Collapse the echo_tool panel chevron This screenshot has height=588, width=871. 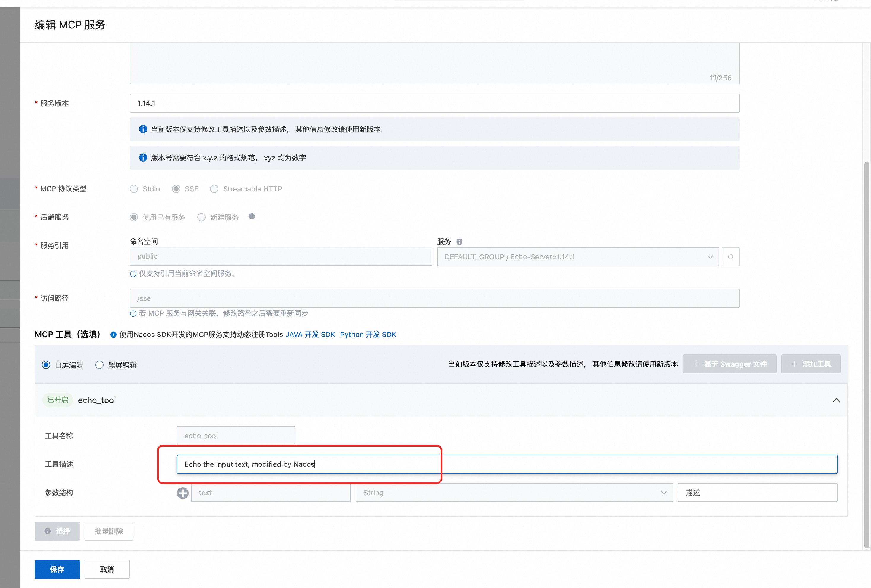[836, 400]
